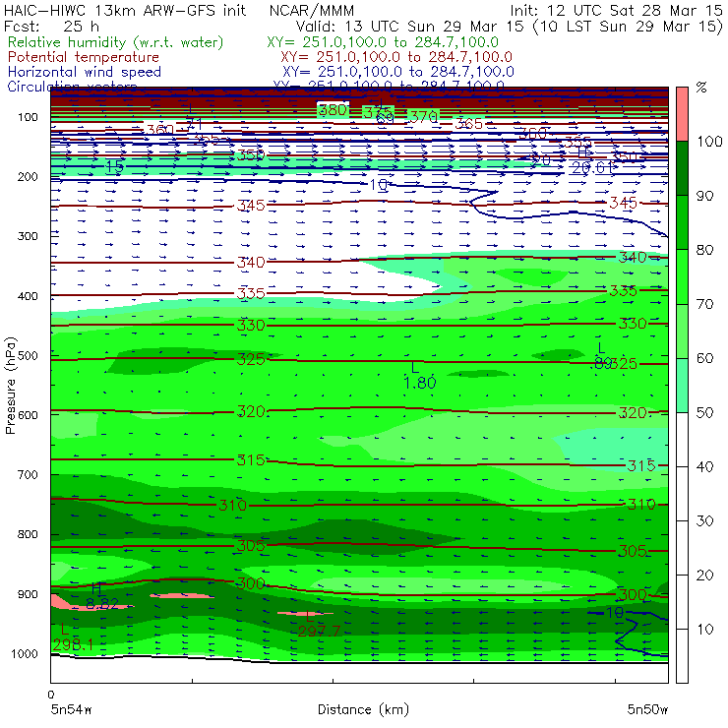The height and width of the screenshot is (728, 728).
Task: Click the 'NCAR/MMM' header text
Action: coord(312,11)
